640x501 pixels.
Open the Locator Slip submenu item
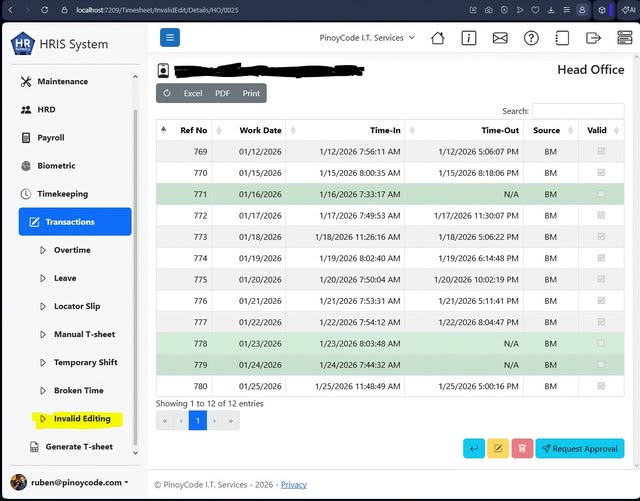point(77,306)
